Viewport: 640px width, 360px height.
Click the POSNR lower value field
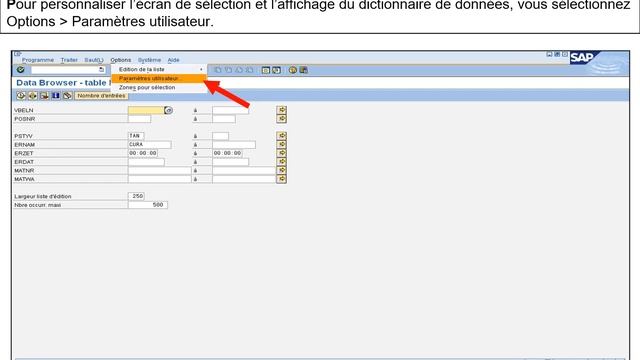tap(139, 119)
